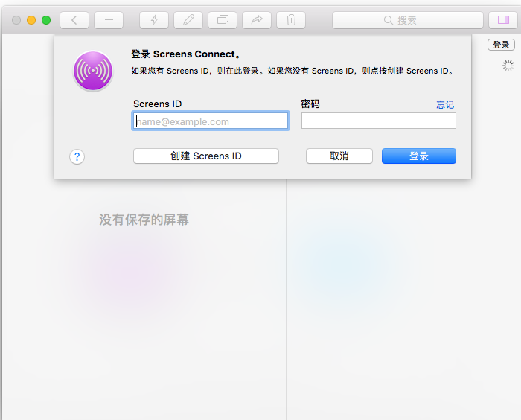Click the blue 登录 sign-in button
This screenshot has height=420, width=521.
pyautogui.click(x=418, y=156)
